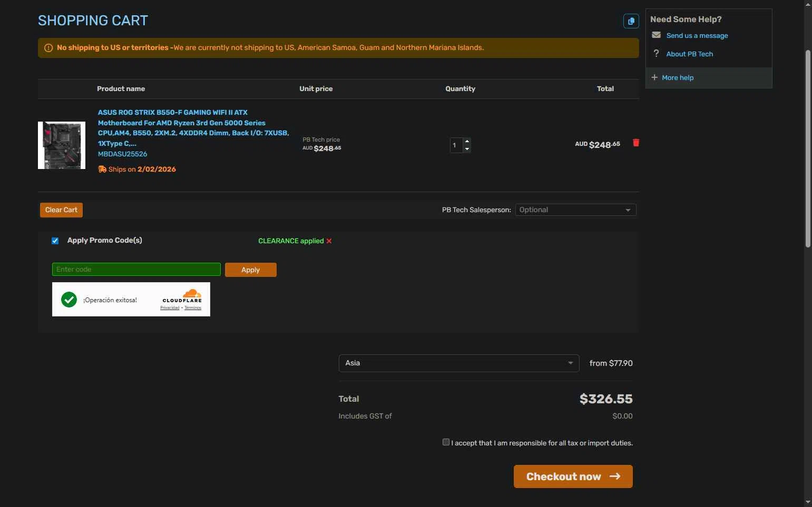The image size is (812, 507).
Task: Open the ASUS ROG STRIX B550-F product link
Action: click(x=193, y=128)
